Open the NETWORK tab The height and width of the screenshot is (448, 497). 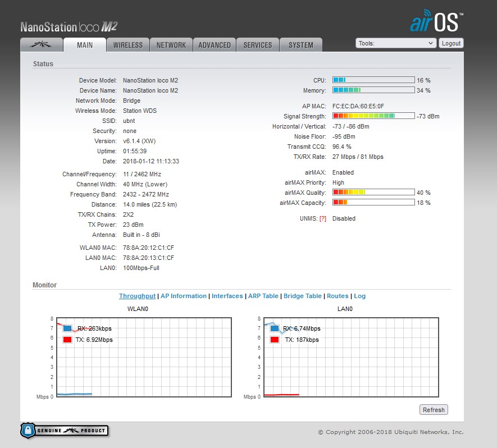pos(171,45)
